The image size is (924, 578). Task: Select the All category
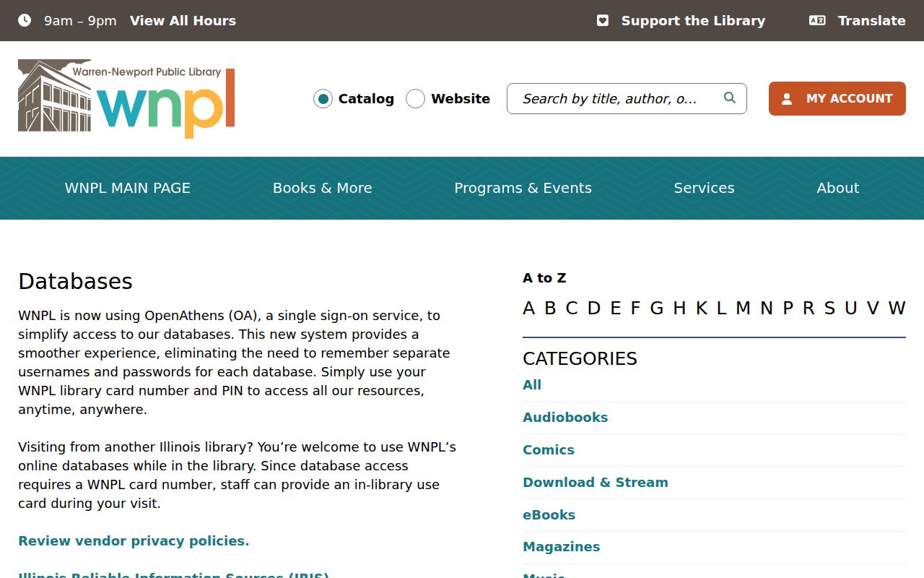click(532, 385)
